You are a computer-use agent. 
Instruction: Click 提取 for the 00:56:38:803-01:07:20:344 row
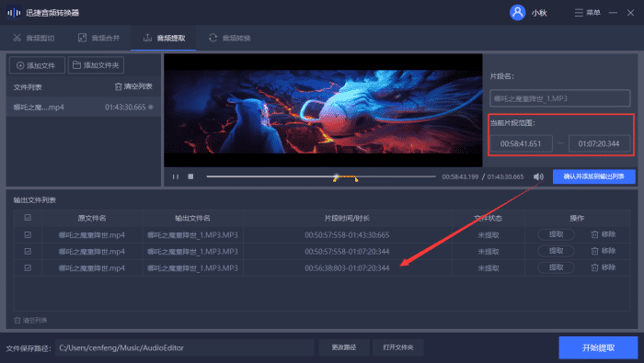(x=556, y=267)
